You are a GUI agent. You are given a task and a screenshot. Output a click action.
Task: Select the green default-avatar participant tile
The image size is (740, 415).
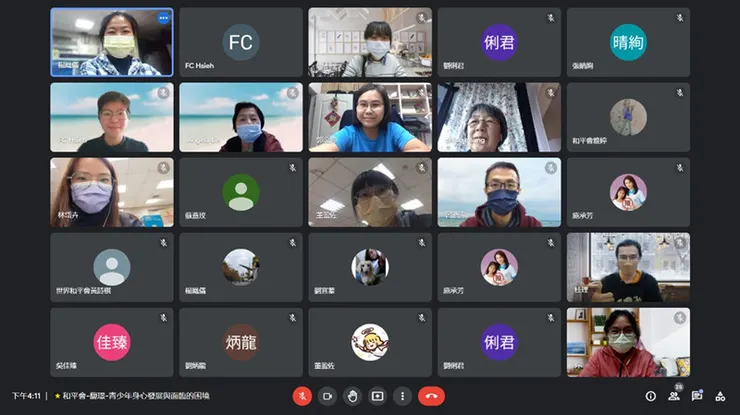pyautogui.click(x=241, y=192)
